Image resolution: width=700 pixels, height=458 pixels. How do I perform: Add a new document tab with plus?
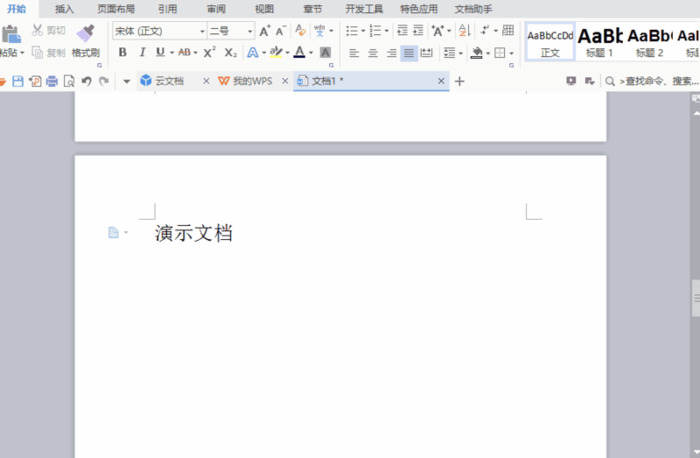[459, 81]
